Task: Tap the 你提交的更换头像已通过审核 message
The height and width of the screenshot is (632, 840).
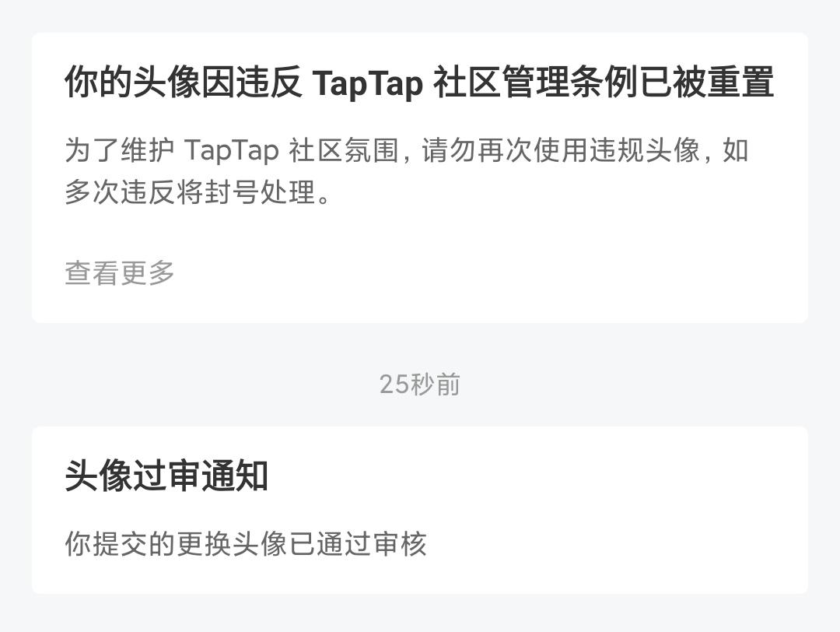Action: 245,543
